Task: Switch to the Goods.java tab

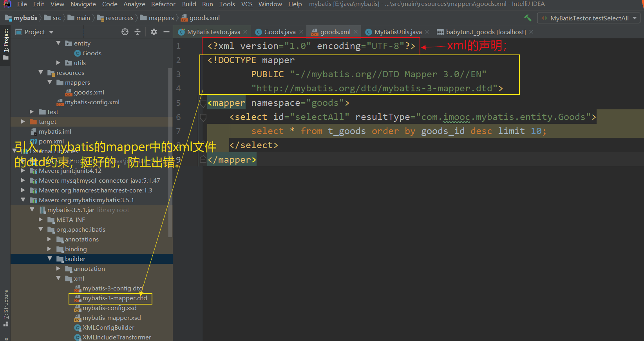Action: click(x=280, y=32)
